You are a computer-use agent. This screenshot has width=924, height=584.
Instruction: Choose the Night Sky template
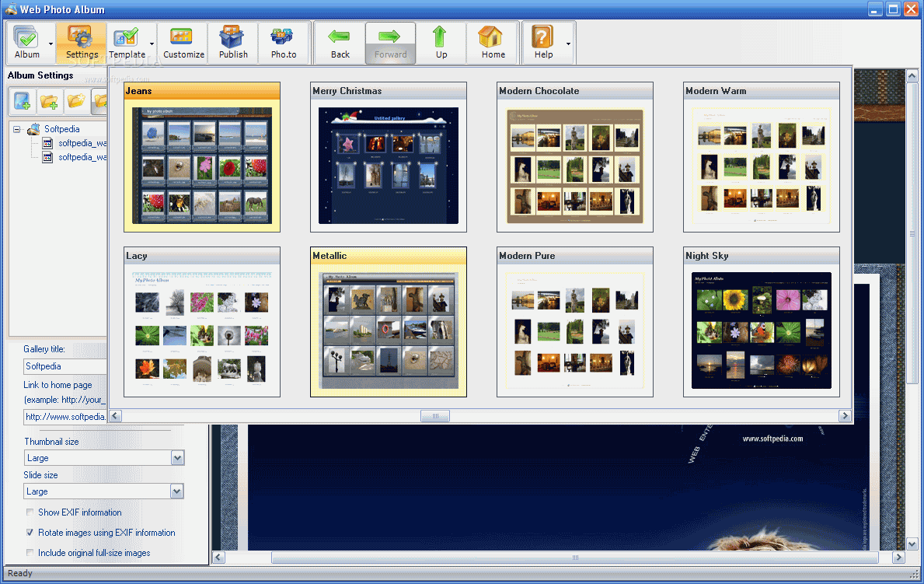point(762,322)
